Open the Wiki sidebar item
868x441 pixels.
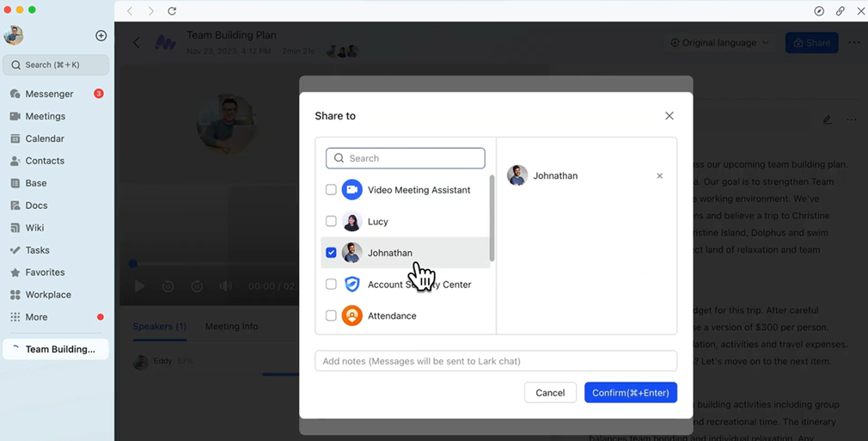coord(34,228)
